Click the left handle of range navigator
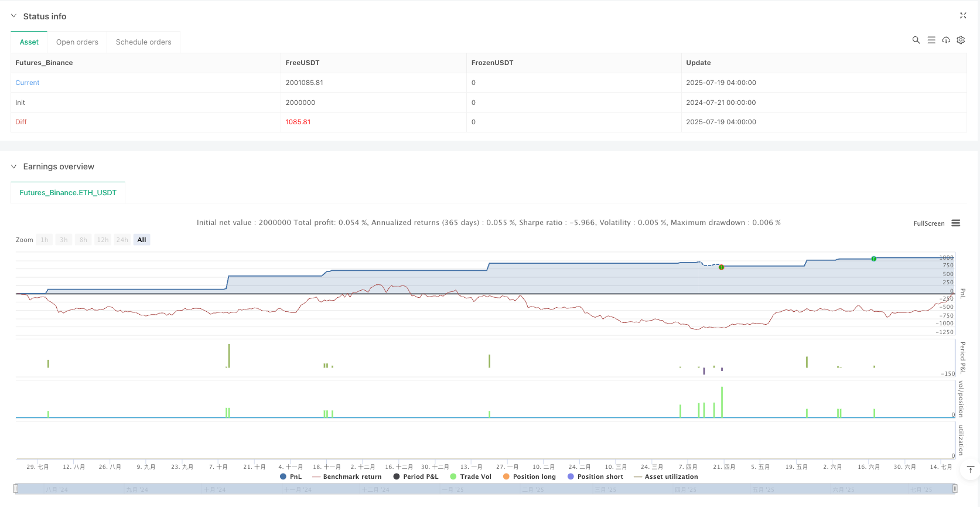 16,489
